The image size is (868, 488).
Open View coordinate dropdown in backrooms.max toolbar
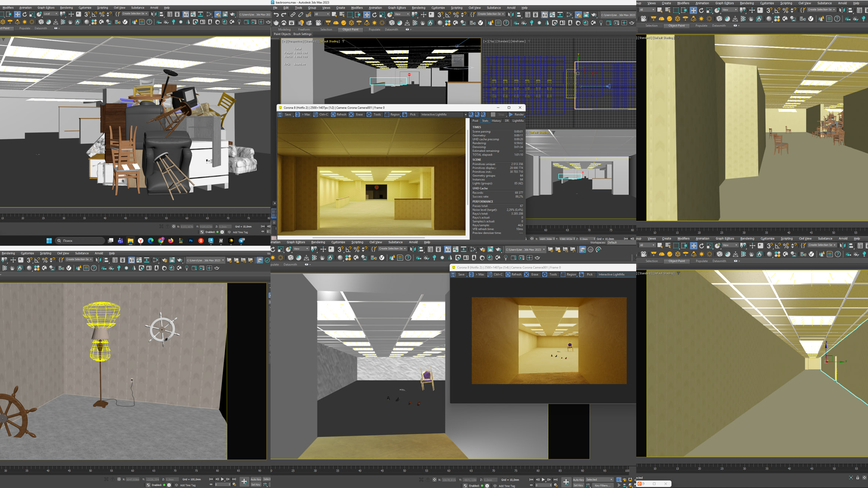pyautogui.click(x=402, y=14)
